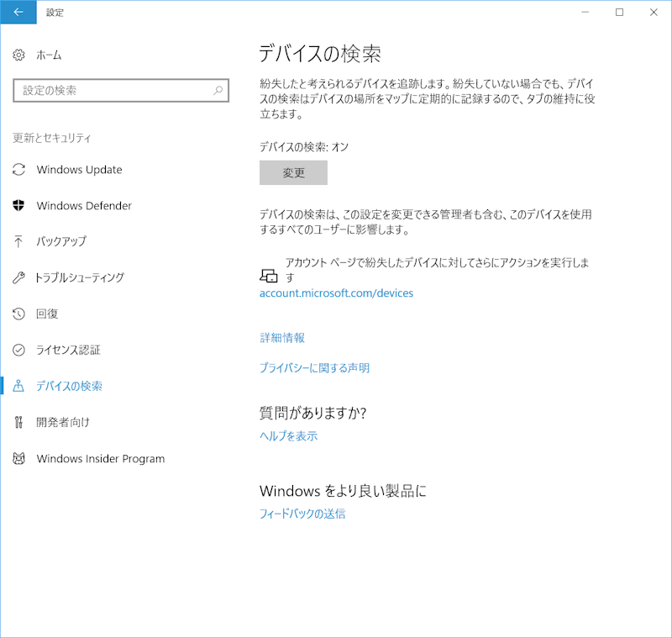Open the フィードバックの送信 link
The height and width of the screenshot is (638, 672).
[302, 514]
